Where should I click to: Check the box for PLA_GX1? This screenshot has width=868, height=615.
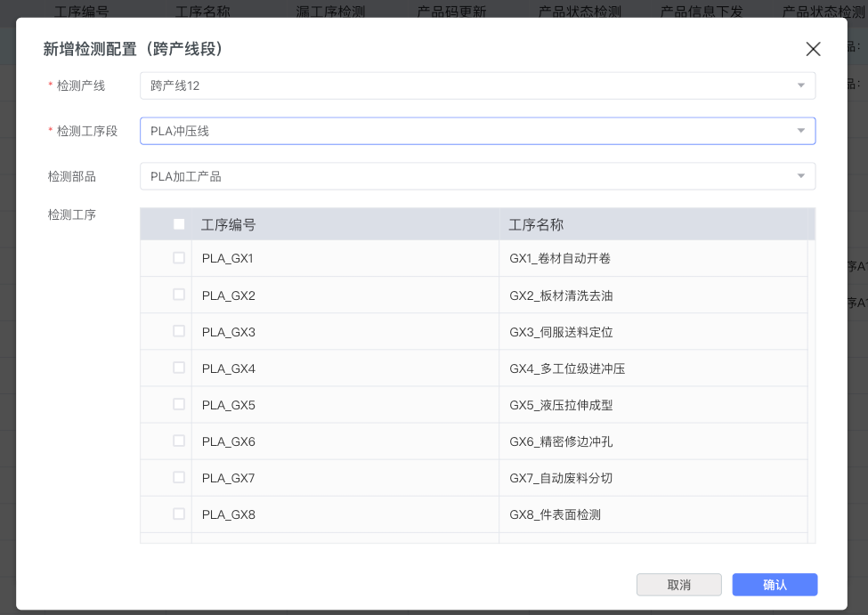coord(179,258)
